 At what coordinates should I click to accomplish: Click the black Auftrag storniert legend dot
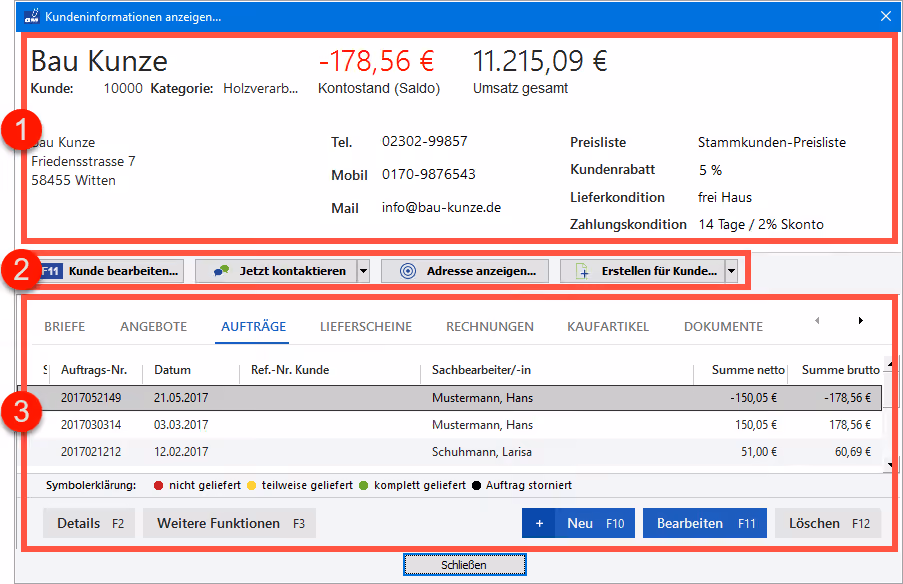click(476, 486)
